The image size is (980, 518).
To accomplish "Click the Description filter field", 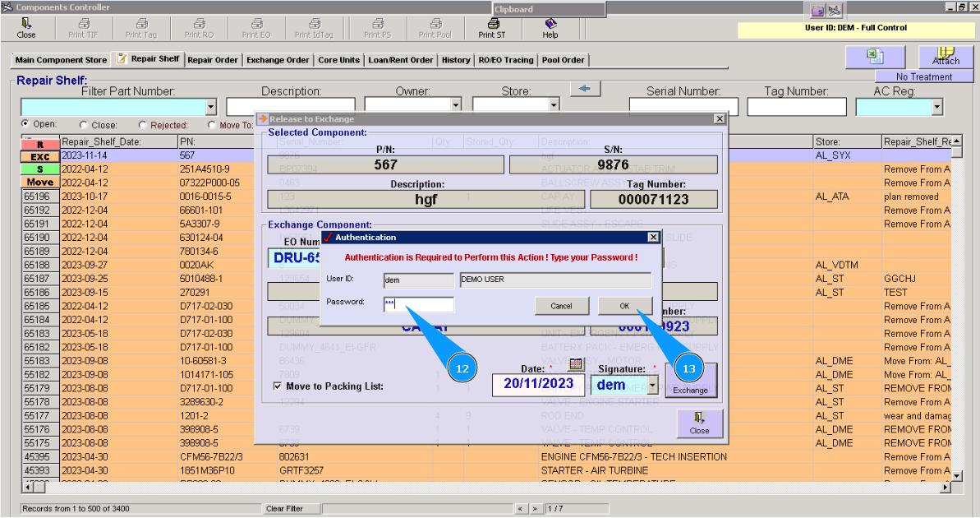I will [x=291, y=106].
